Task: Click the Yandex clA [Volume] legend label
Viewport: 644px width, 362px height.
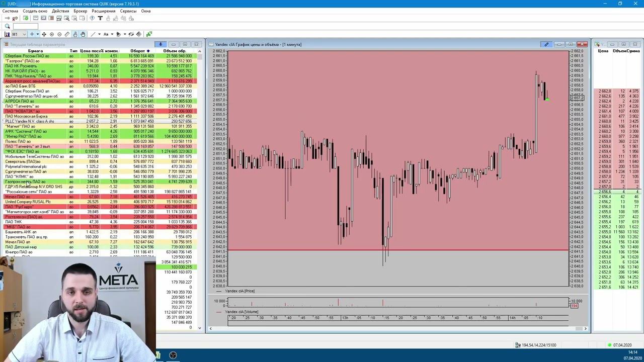Action: click(x=242, y=312)
